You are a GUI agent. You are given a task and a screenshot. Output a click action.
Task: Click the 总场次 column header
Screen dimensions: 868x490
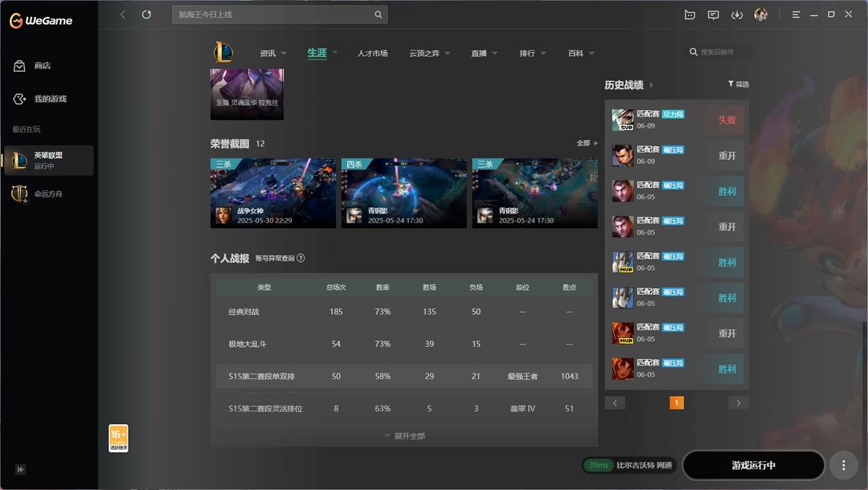[x=336, y=288]
